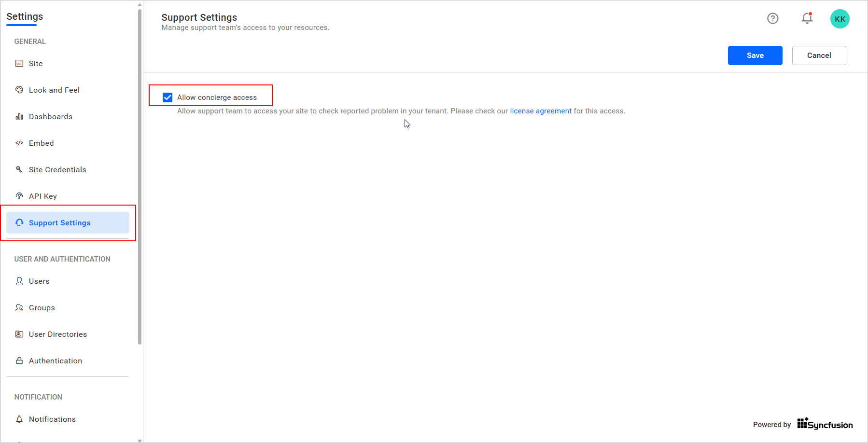Click the Dashboards chart icon
868x443 pixels.
19,116
